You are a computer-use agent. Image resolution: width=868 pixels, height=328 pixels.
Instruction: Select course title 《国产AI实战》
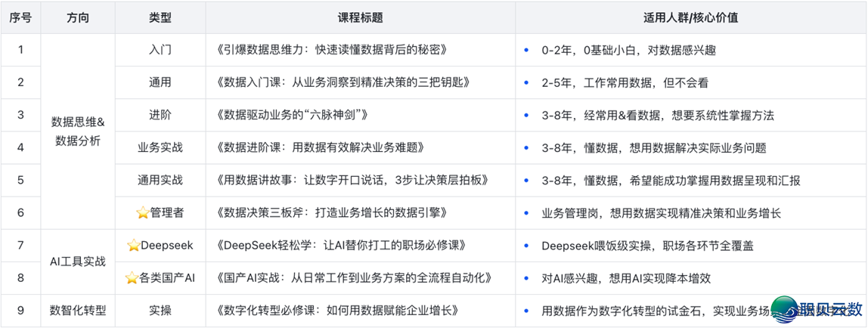354,278
